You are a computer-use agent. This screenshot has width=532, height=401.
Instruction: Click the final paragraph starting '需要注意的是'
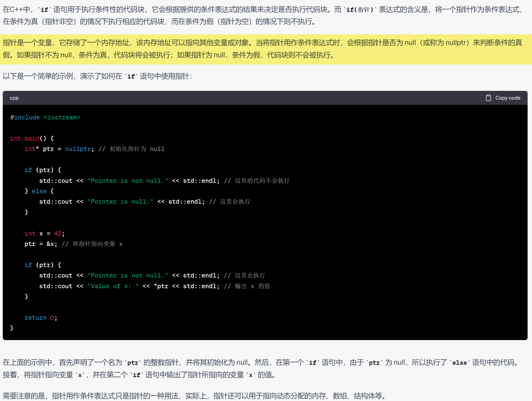click(195, 396)
